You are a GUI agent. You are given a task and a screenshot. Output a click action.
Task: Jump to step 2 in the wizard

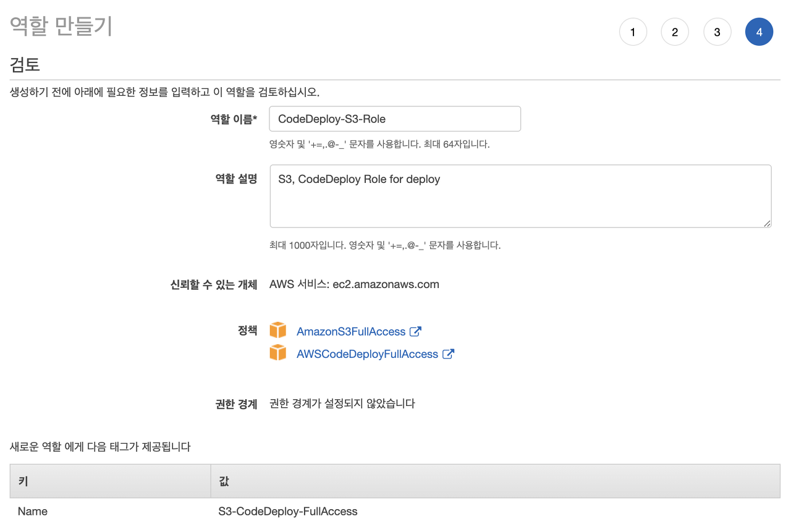click(x=675, y=32)
